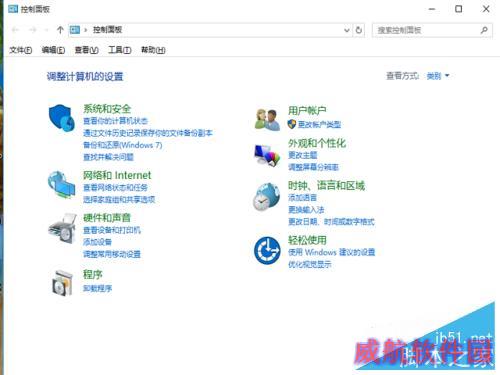500x375 pixels.
Task: Open the recent locations dropdown arrow
Action: click(x=47, y=30)
